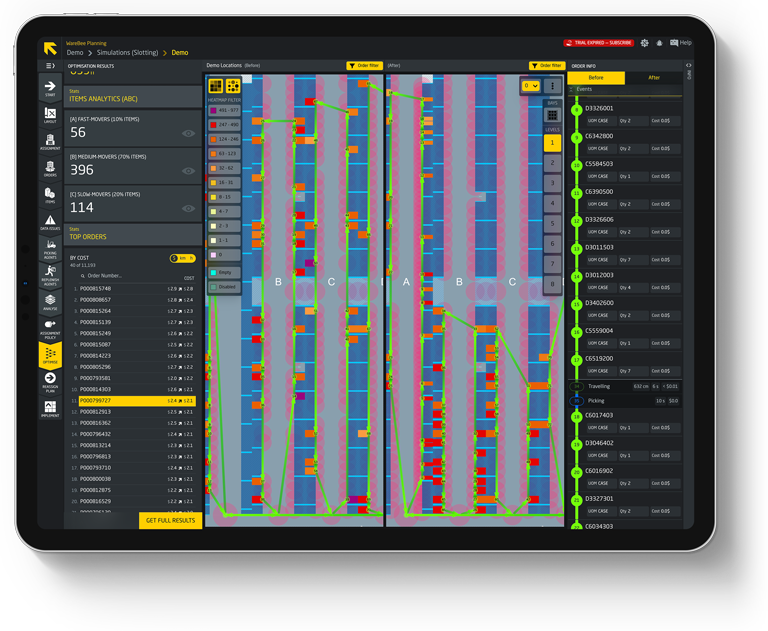
Task: Select level 4 in Levels list
Action: (552, 203)
